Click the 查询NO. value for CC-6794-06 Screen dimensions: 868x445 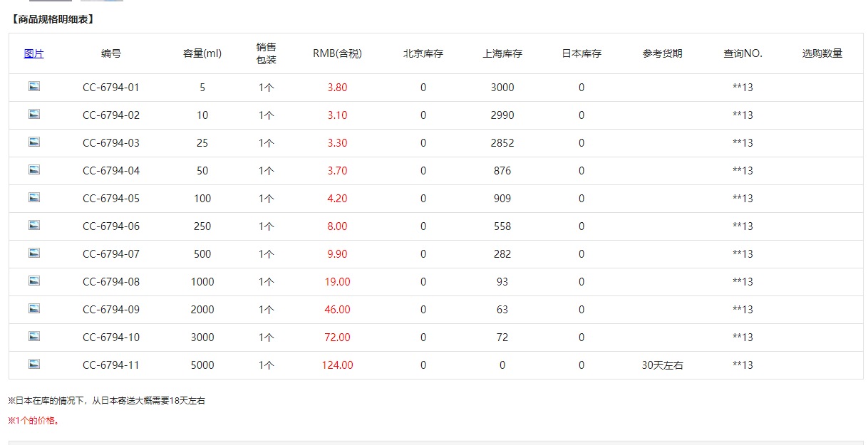[x=743, y=226]
